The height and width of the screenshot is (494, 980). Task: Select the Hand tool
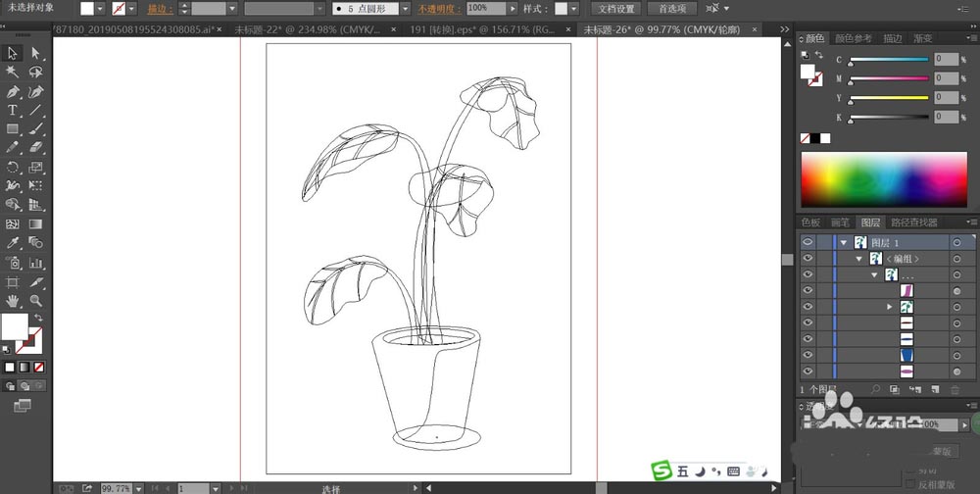[x=13, y=301]
